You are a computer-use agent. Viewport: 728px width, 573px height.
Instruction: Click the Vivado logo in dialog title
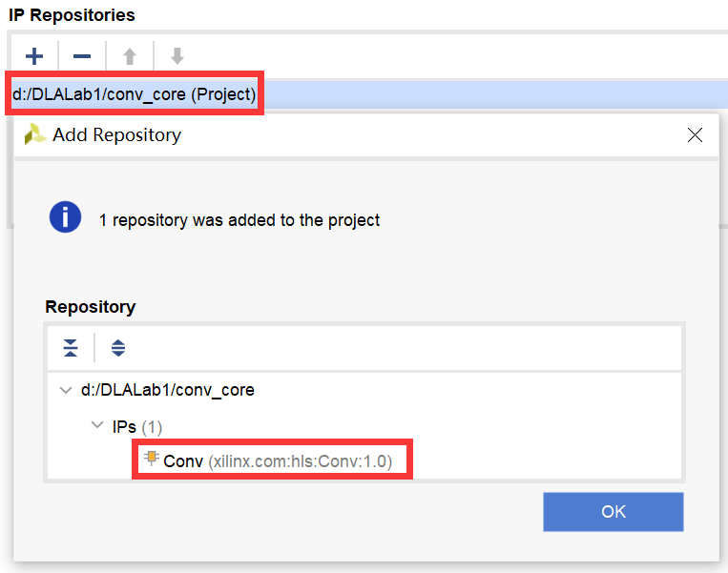tap(35, 134)
